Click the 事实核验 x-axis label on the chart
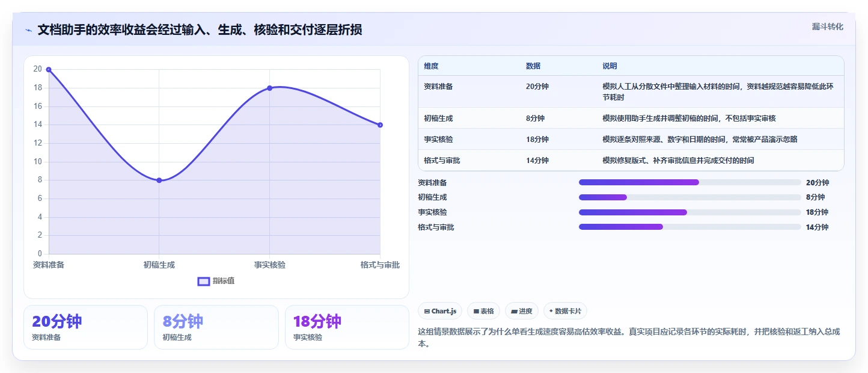The width and height of the screenshot is (868, 373). tap(270, 265)
